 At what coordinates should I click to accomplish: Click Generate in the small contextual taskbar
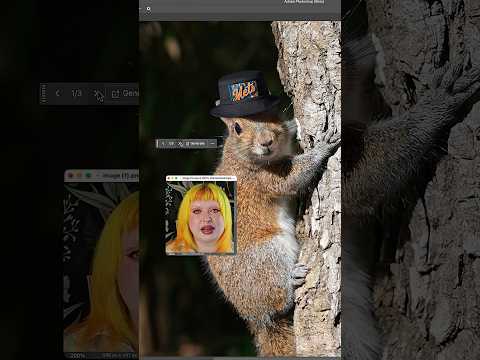click(x=196, y=143)
